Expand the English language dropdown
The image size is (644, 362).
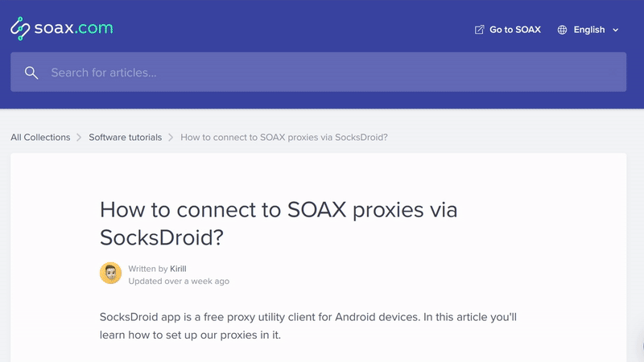(x=588, y=30)
